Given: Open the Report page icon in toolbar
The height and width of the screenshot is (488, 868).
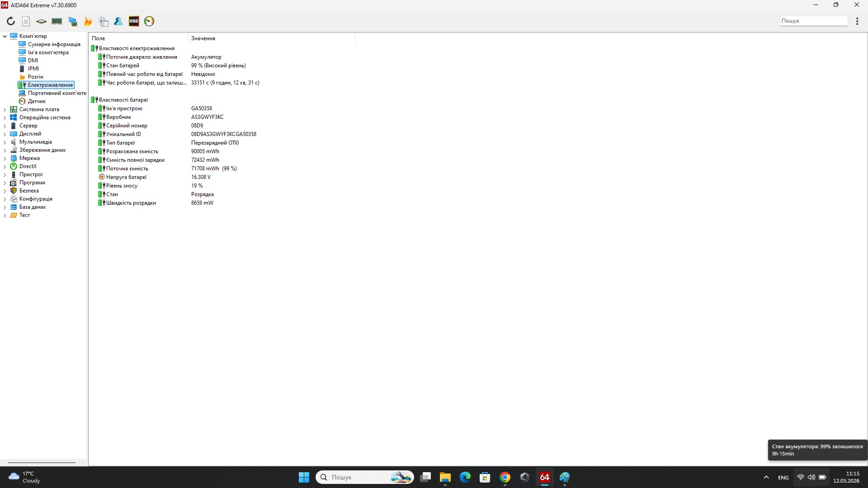Looking at the screenshot, I should [26, 21].
